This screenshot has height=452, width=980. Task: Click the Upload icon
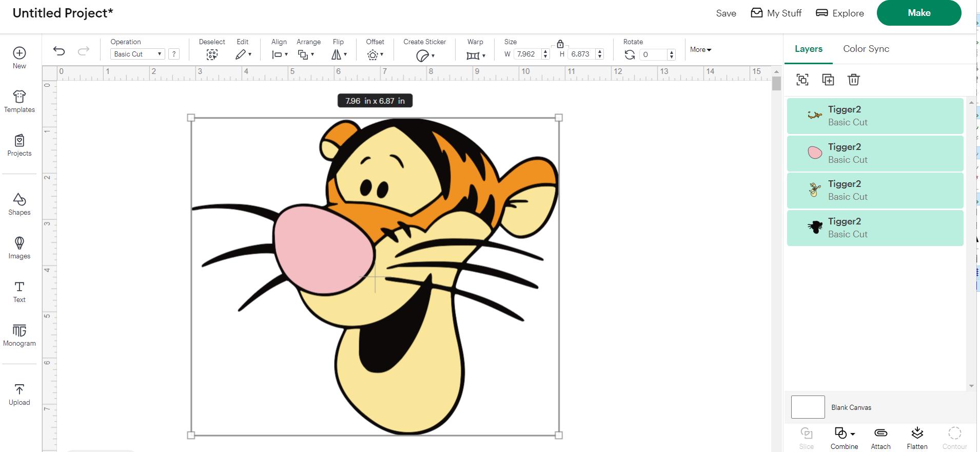tap(19, 389)
